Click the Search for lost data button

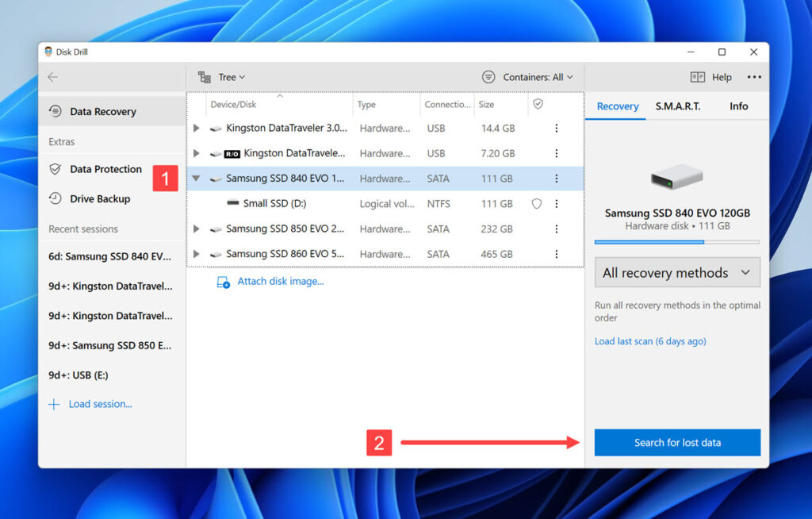click(x=676, y=442)
